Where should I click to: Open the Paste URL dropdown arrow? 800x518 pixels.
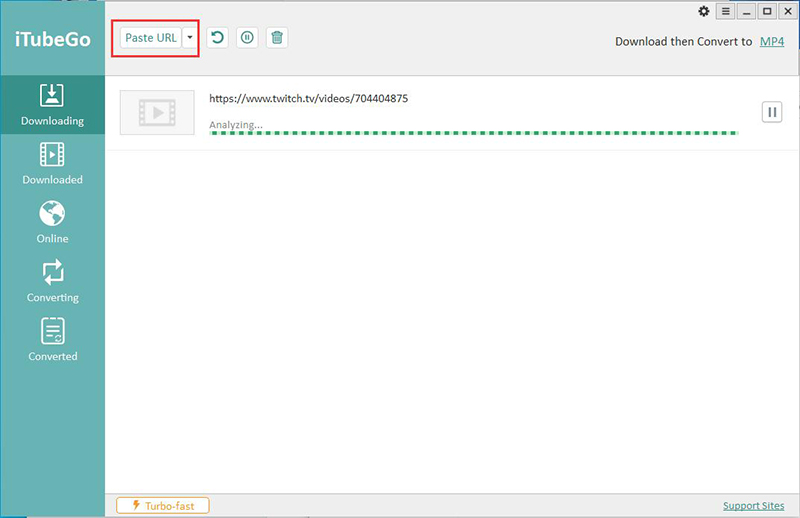tap(190, 38)
